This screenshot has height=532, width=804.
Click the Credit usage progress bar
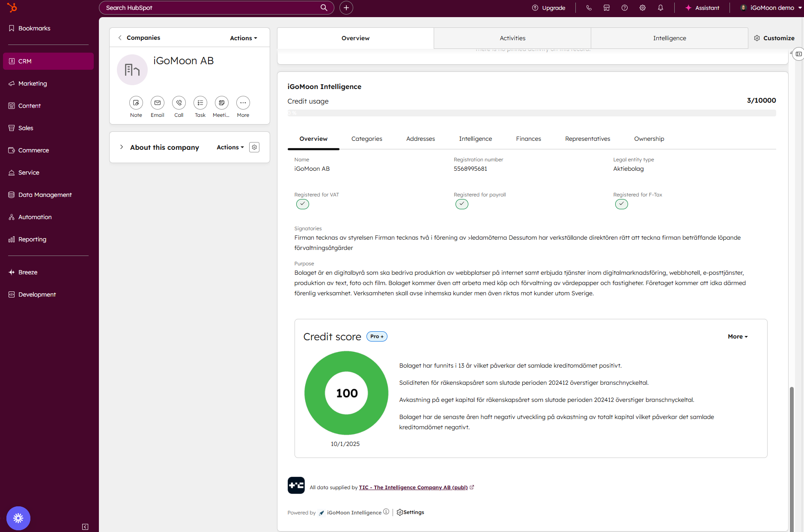pos(531,113)
